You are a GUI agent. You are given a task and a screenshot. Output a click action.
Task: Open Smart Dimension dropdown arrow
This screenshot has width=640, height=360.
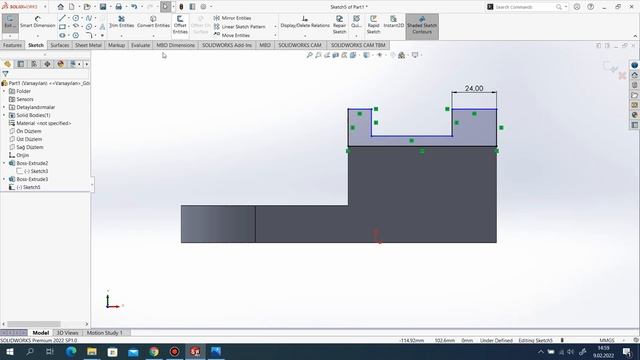[x=38, y=36]
